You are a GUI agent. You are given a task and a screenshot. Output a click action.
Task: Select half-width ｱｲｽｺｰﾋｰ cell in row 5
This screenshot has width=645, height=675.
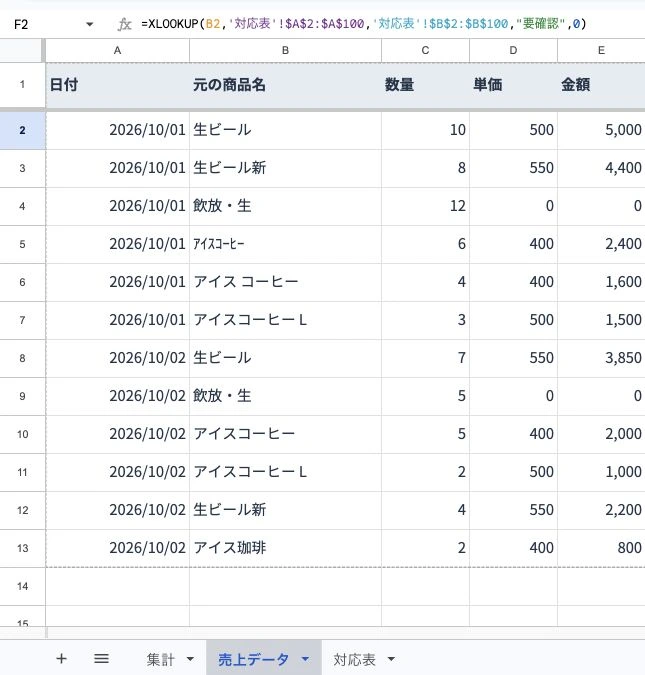pos(285,244)
